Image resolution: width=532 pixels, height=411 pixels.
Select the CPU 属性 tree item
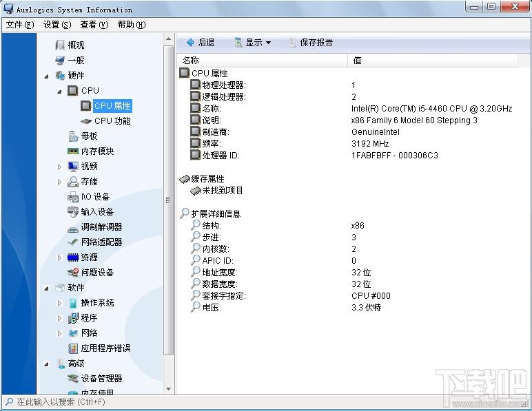pyautogui.click(x=112, y=106)
